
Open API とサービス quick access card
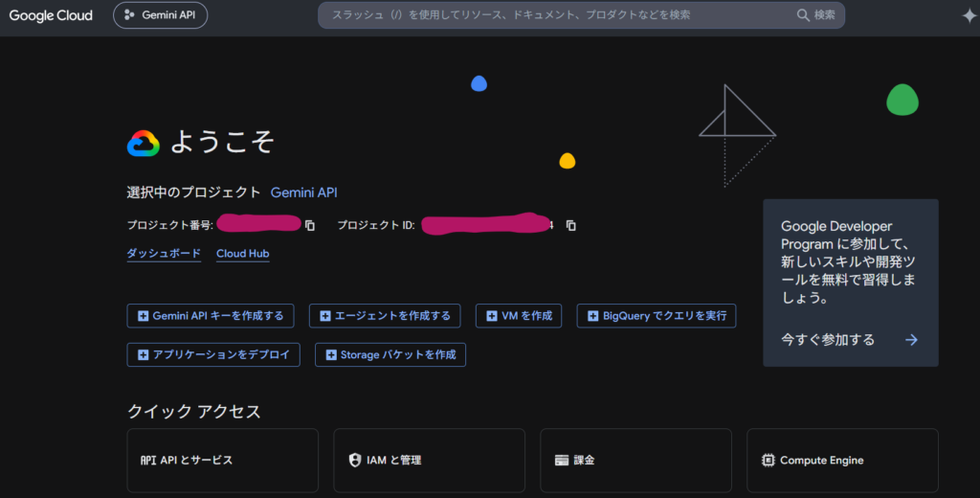coord(222,461)
